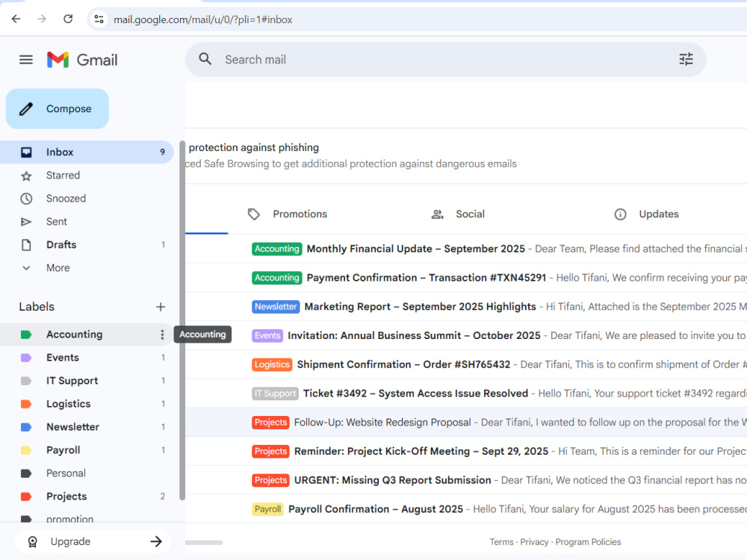Open the Privacy link

point(534,542)
